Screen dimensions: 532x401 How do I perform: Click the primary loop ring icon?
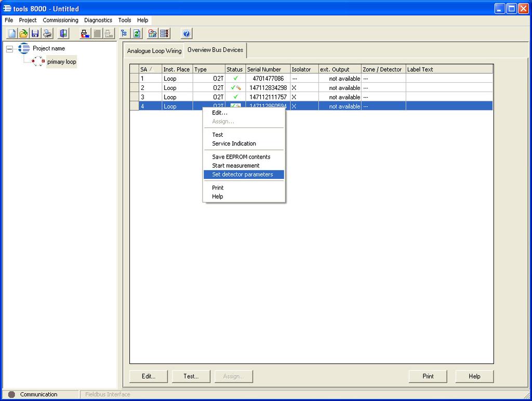tap(38, 61)
